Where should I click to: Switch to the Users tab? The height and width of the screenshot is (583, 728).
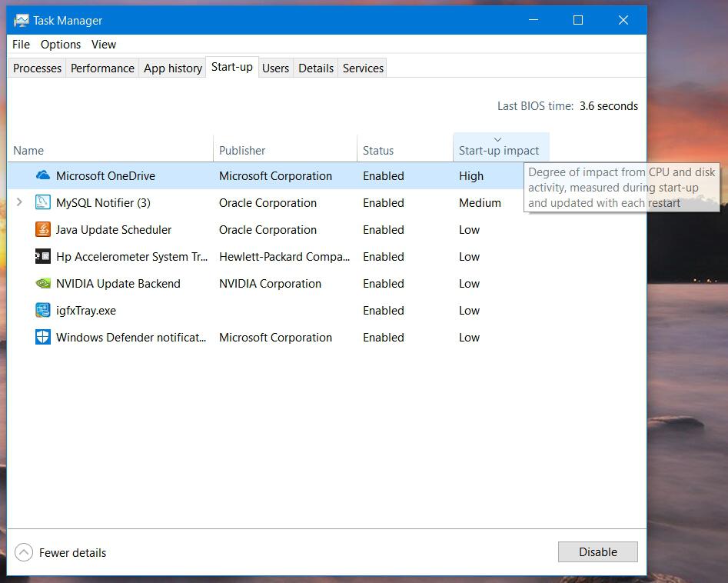click(275, 68)
